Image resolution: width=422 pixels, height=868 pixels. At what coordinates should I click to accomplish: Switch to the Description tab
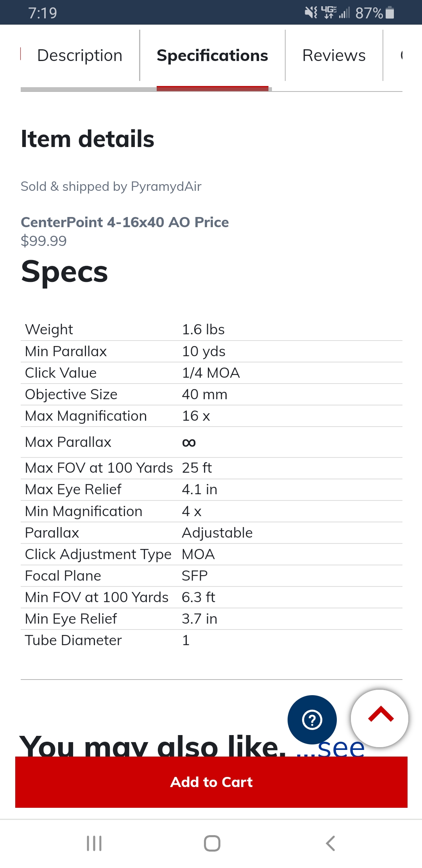[80, 56]
